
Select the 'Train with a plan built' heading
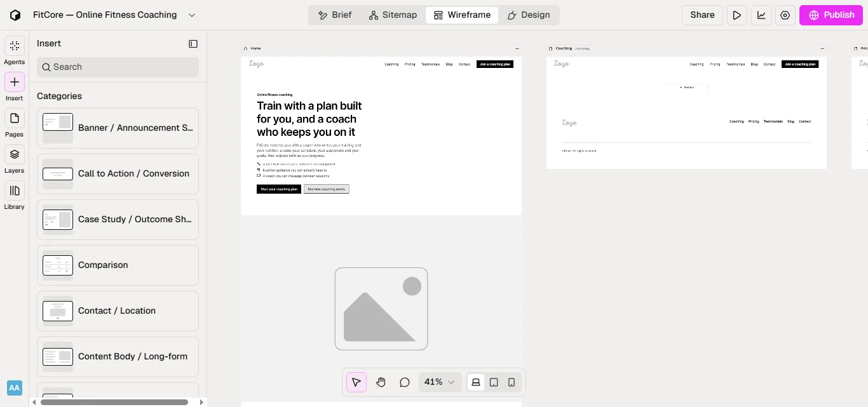tap(309, 119)
